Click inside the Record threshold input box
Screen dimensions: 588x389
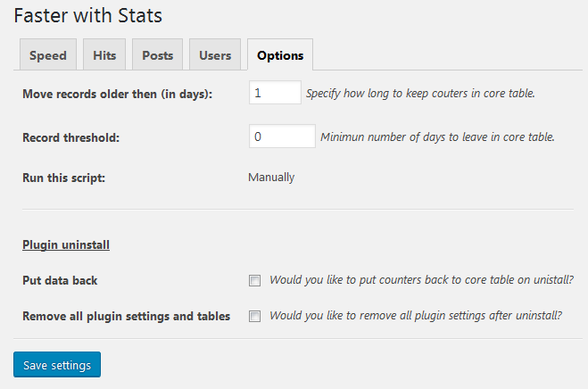[282, 137]
